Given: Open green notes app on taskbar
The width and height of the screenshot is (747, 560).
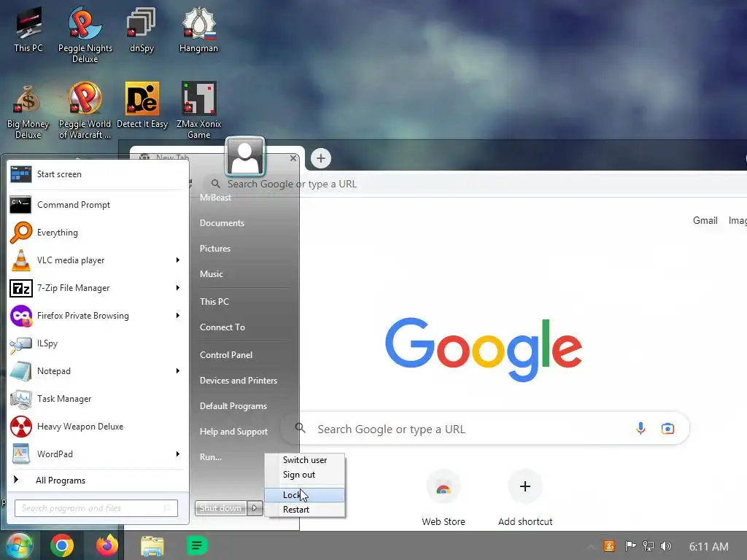Looking at the screenshot, I should [197, 545].
